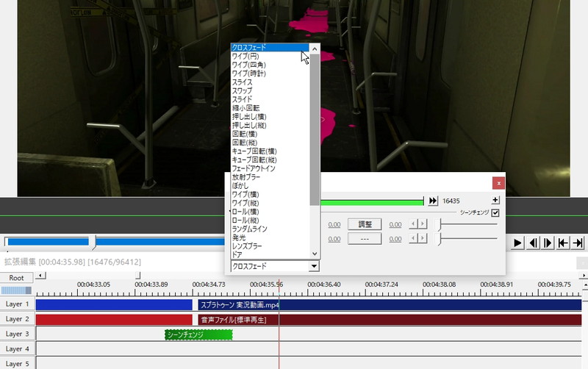588x369 pixels.
Task: Click right stepper arrow in --- row
Action: click(423, 238)
